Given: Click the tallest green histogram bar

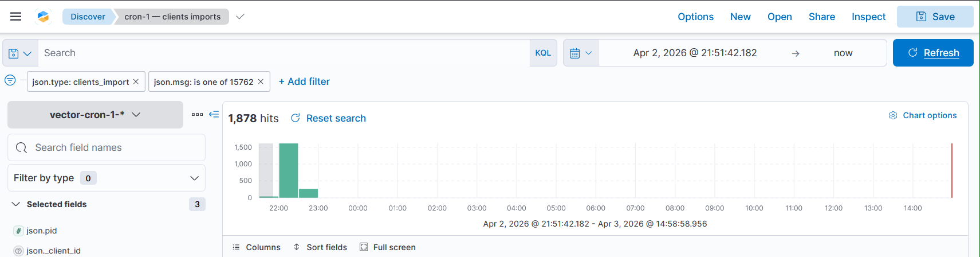Looking at the screenshot, I should click(x=289, y=170).
